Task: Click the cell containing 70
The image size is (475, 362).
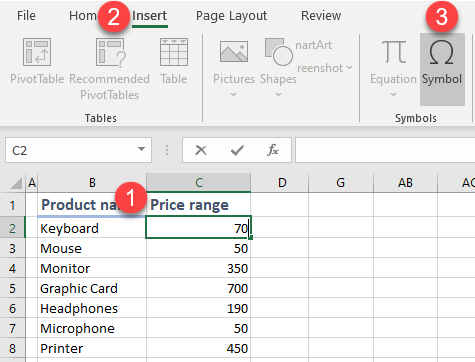Action: click(x=199, y=227)
